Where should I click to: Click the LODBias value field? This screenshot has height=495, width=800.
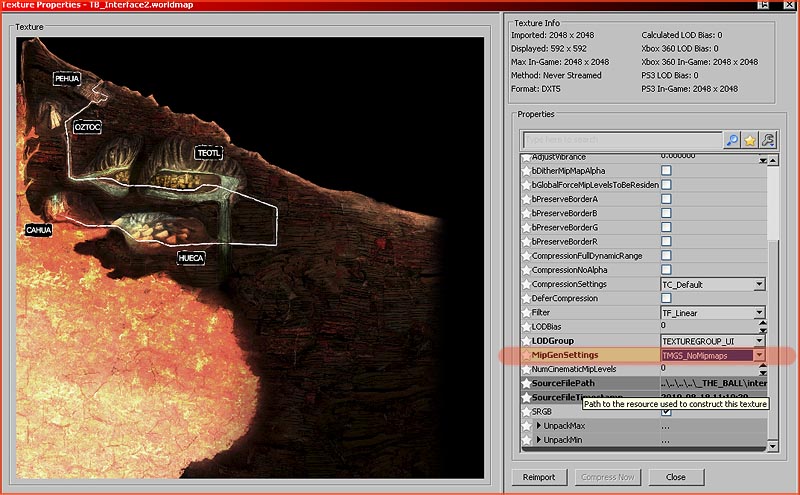pyautogui.click(x=709, y=327)
